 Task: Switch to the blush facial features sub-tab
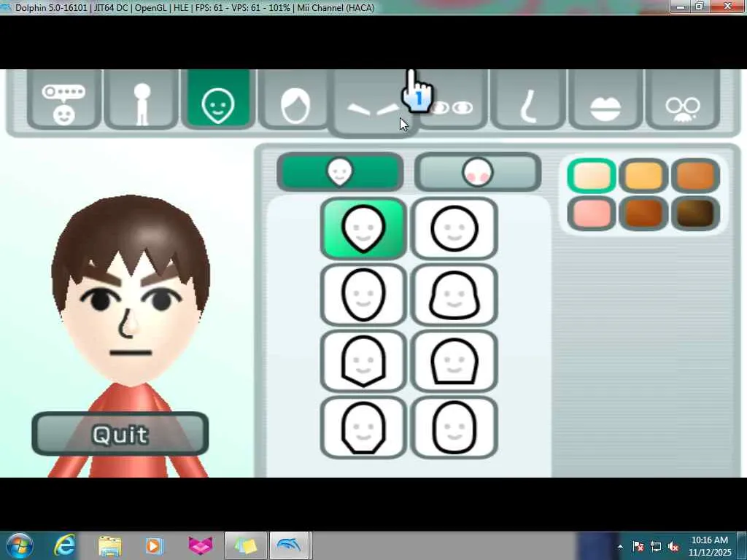click(478, 172)
